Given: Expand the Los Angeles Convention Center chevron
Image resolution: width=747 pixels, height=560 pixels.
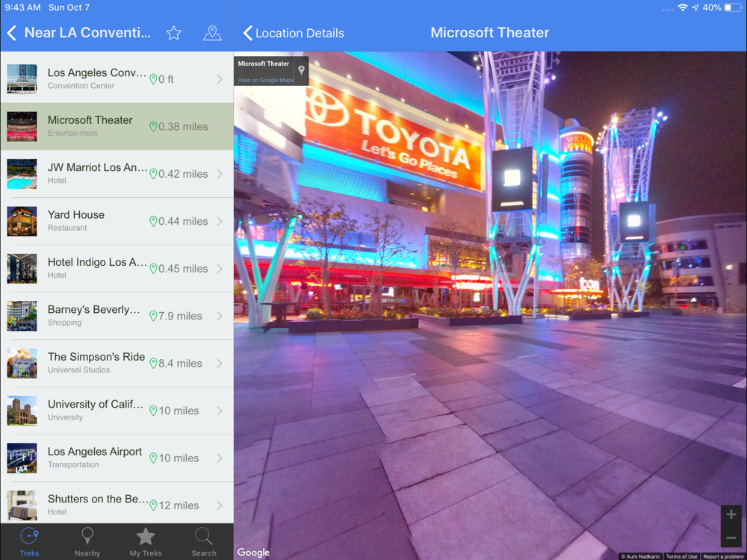Looking at the screenshot, I should pyautogui.click(x=220, y=79).
